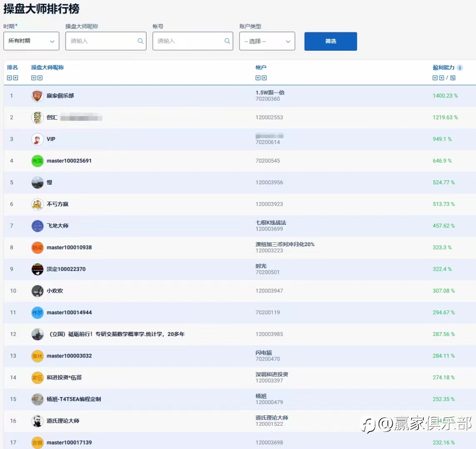Open avatar of master100025691
The height and width of the screenshot is (449, 476).
37,161
